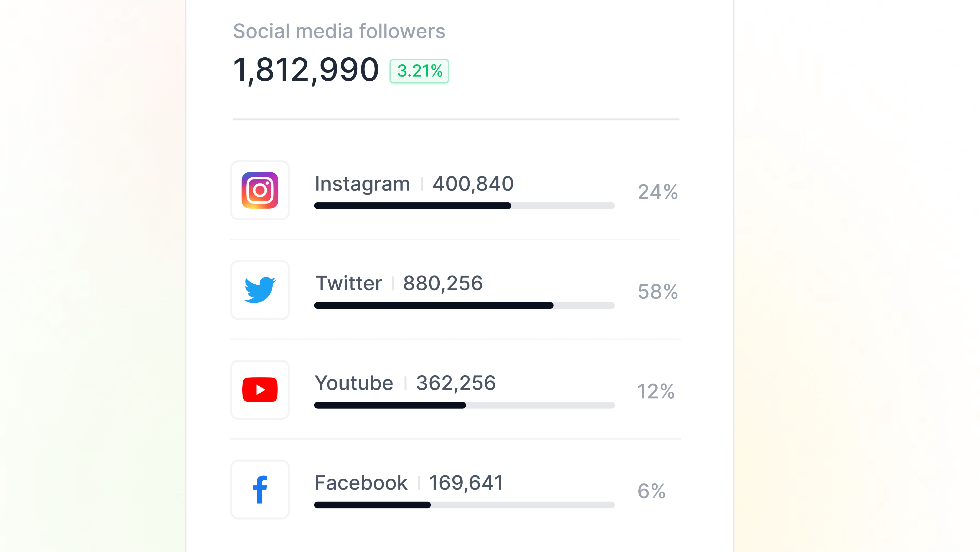Select the Twitter label text
Viewport: 980px width, 552px height.
pos(348,284)
